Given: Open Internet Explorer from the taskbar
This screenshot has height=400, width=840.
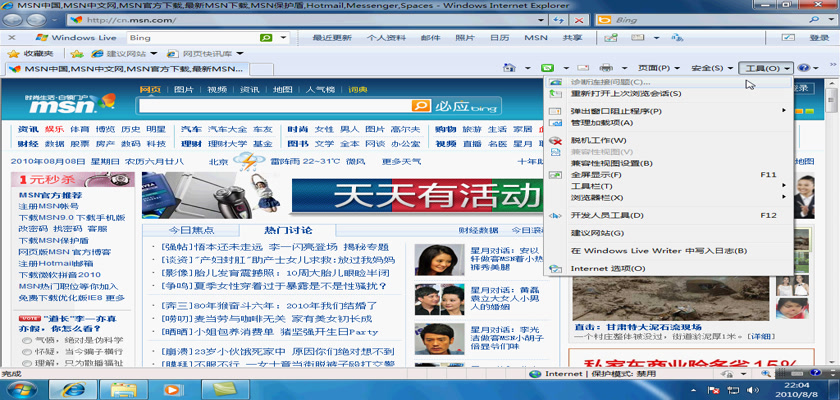Looking at the screenshot, I should pos(73,388).
